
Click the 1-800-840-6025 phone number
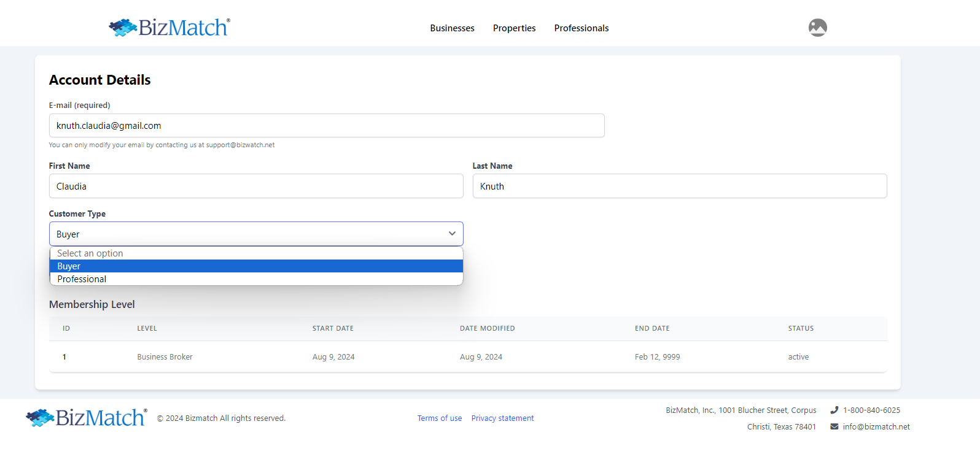[871, 410]
